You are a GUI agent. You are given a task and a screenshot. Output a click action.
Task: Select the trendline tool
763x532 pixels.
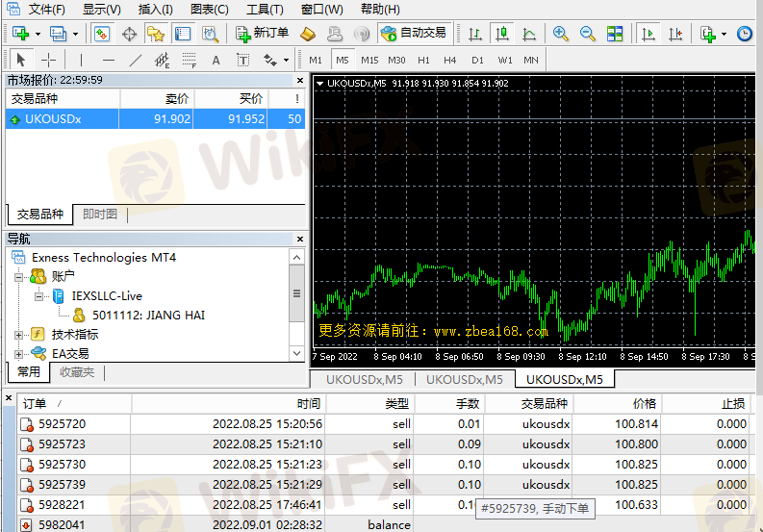coord(136,60)
